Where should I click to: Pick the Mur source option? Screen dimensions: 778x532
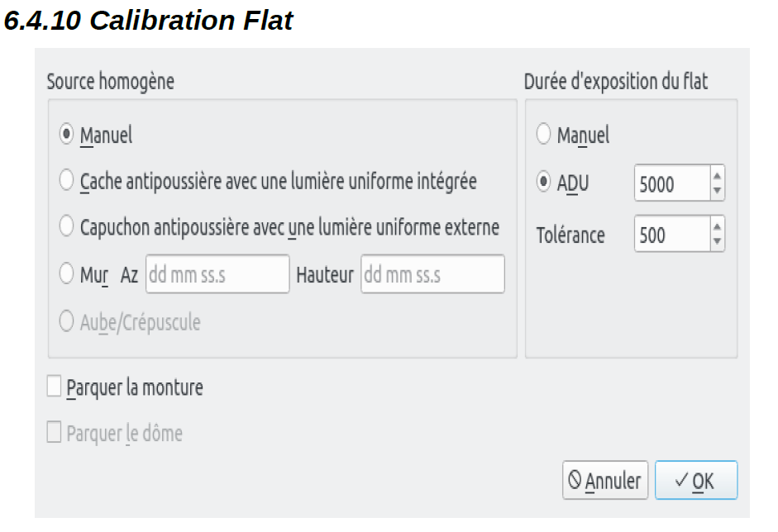point(67,274)
